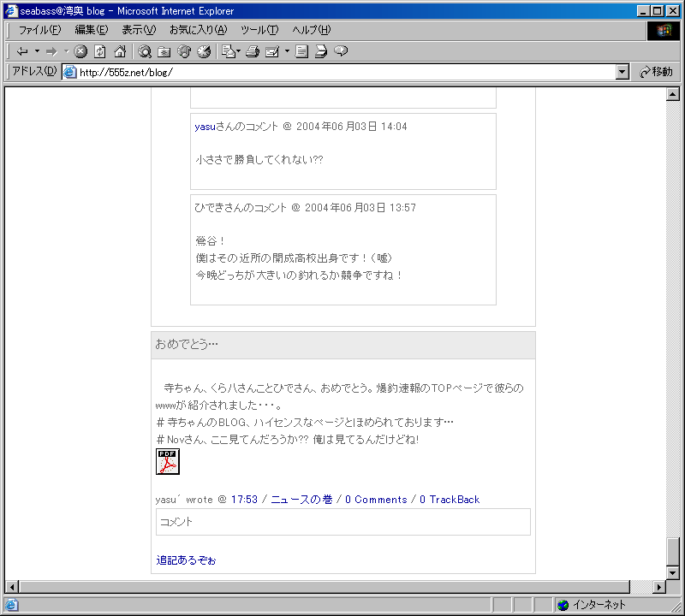Click the コメント comment box
Screen dimensions: 685x616
[x=343, y=522]
